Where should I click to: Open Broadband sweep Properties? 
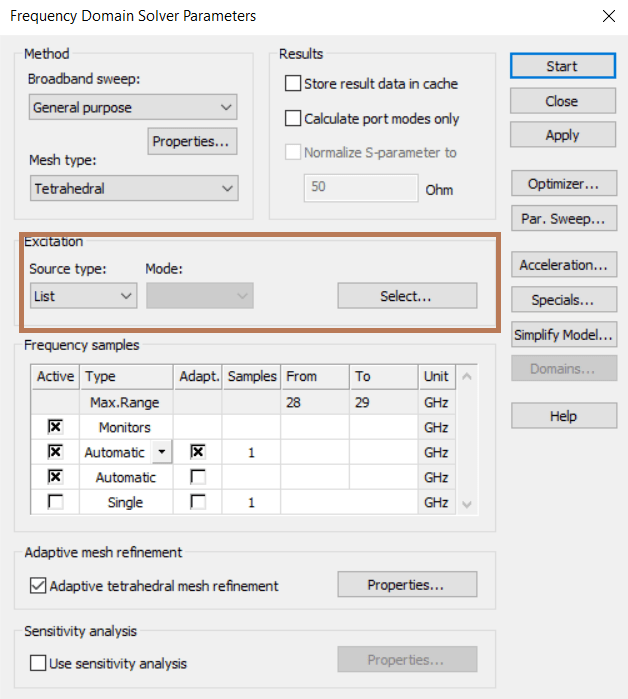(192, 141)
